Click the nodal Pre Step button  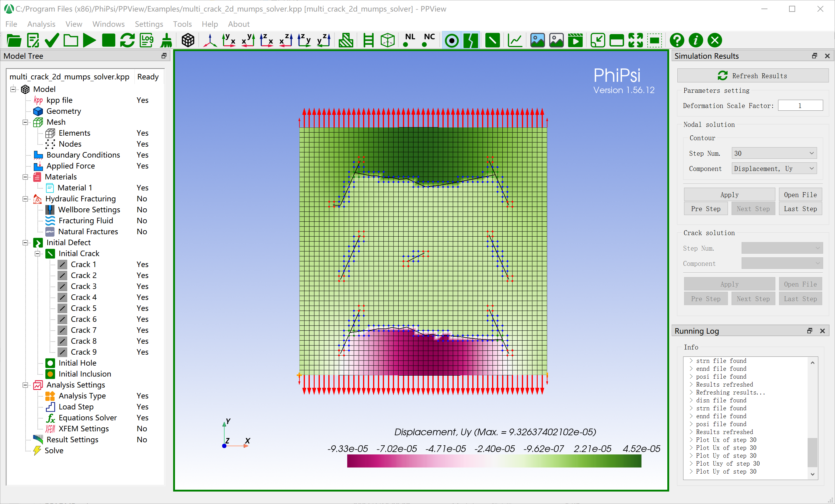(x=706, y=209)
